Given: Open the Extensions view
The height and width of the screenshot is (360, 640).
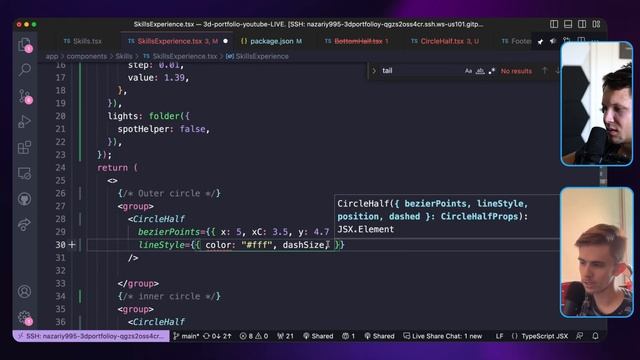Looking at the screenshot, I should pyautogui.click(x=24, y=147).
